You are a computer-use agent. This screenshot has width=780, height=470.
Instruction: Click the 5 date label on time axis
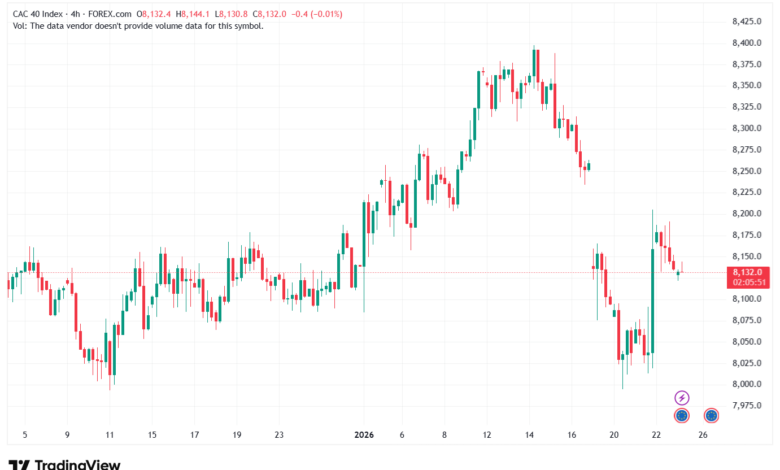25,436
